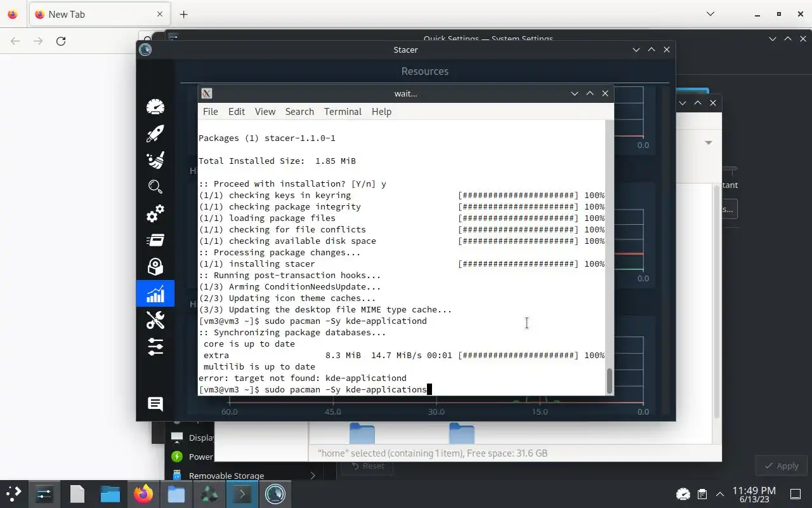Viewport: 812px width, 508px height.
Task: Open Services gears icon in Stacer sidebar
Action: click(x=155, y=213)
